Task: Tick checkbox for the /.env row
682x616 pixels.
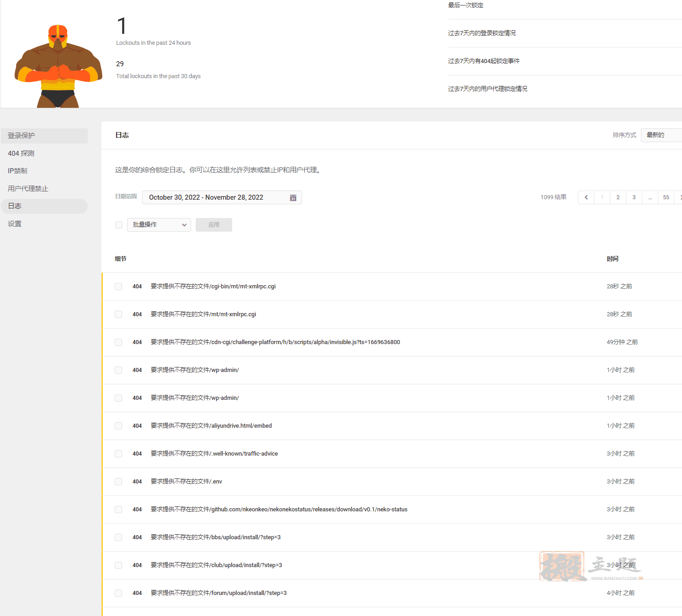Action: tap(118, 482)
